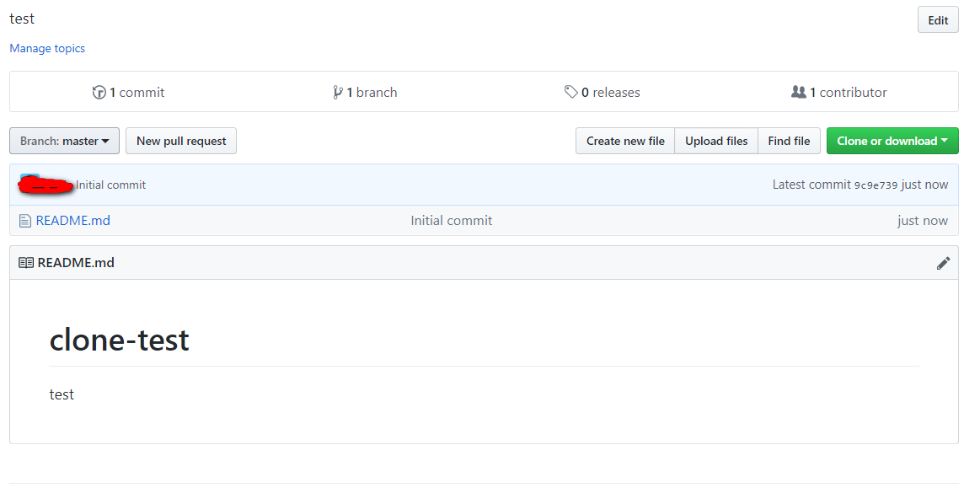Click the Upload files button
980x493 pixels.
716,142
